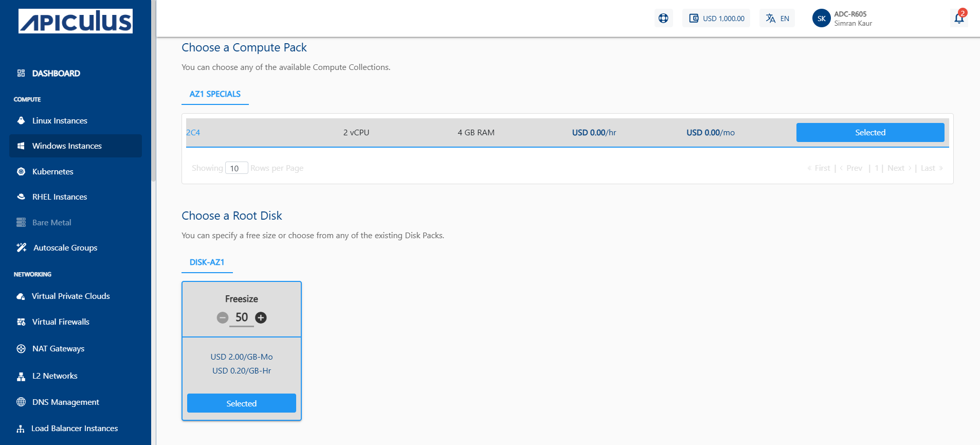The width and height of the screenshot is (980, 445).
Task: Open Kubernetes from the sidebar
Action: 52,171
